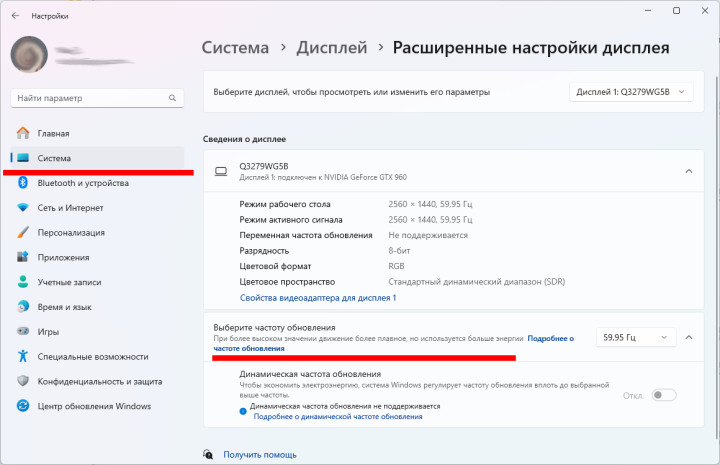This screenshot has height=465, width=720.
Task: Click the Получить помощь headset icon
Action: coord(208,453)
